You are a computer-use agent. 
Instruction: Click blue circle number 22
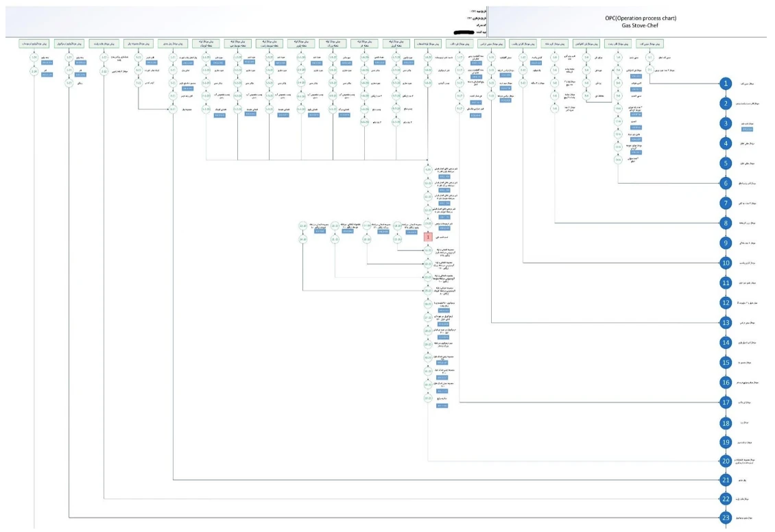[726, 500]
